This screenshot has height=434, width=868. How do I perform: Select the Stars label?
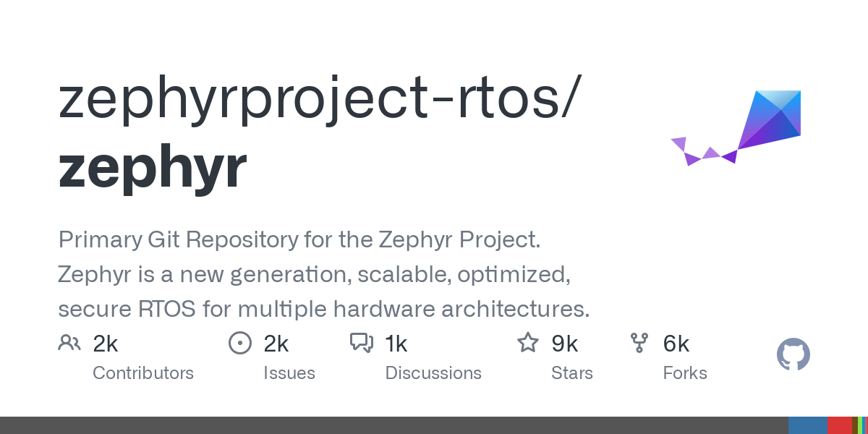[x=572, y=373]
